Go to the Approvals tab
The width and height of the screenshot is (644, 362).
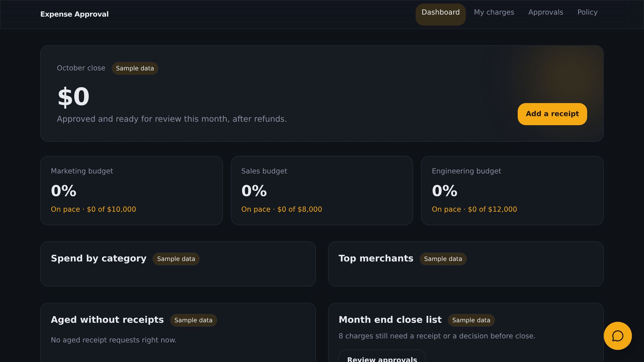click(546, 12)
